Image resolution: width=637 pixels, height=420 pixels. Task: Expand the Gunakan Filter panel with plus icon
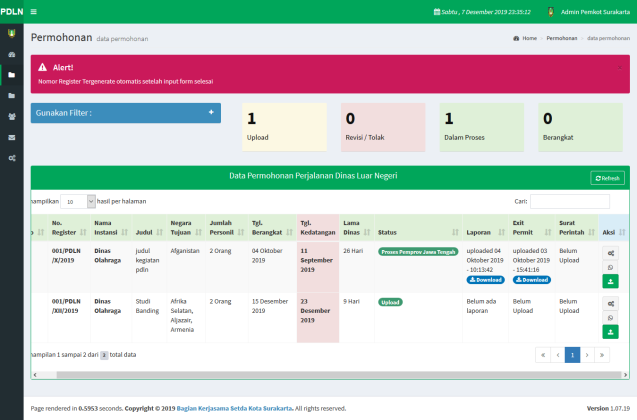(211, 113)
